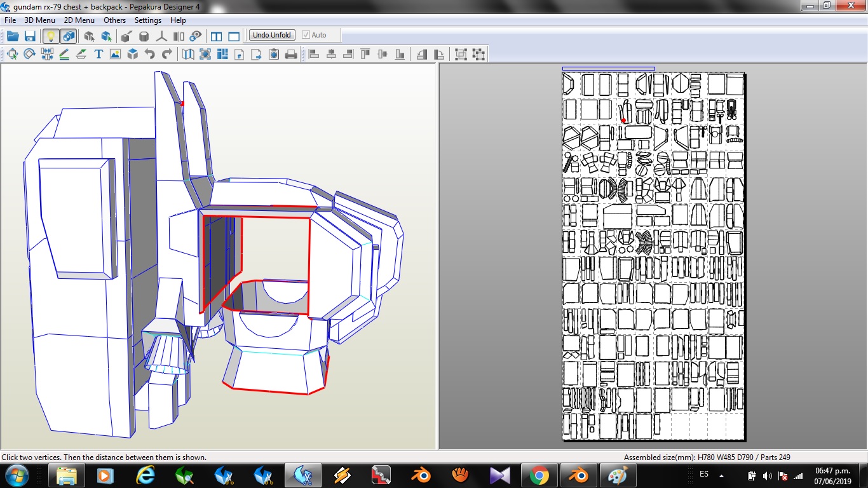Screen dimensions: 868x488
Task: Select the rotate parts tool
Action: [x=29, y=54]
